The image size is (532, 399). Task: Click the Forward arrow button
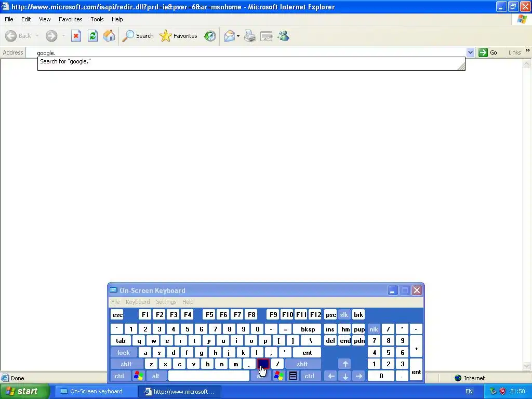click(51, 36)
